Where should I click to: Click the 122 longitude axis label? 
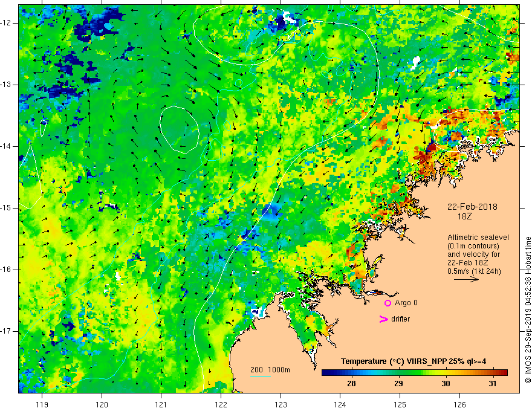pos(221,404)
